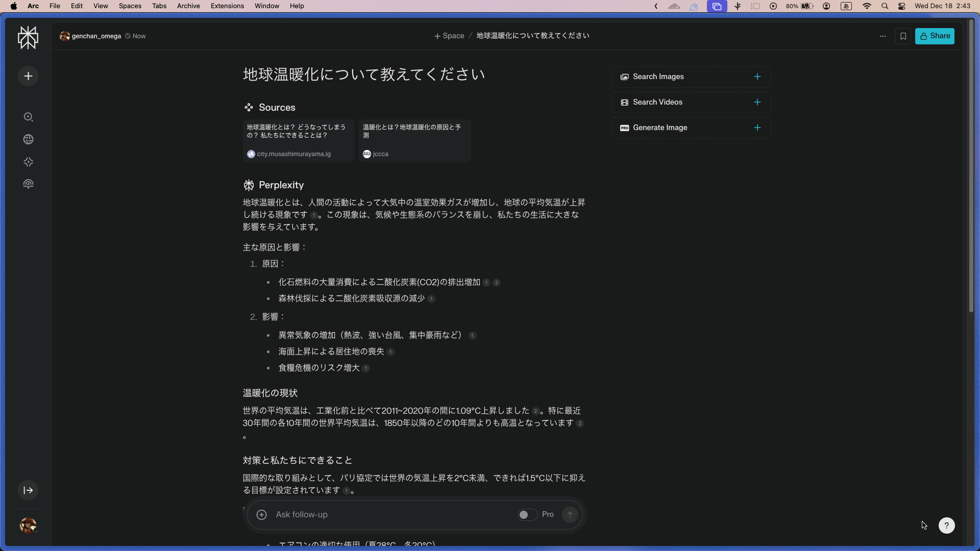Viewport: 980px width, 551px height.
Task: Bookmark this thread with the bookmark icon
Action: point(903,36)
